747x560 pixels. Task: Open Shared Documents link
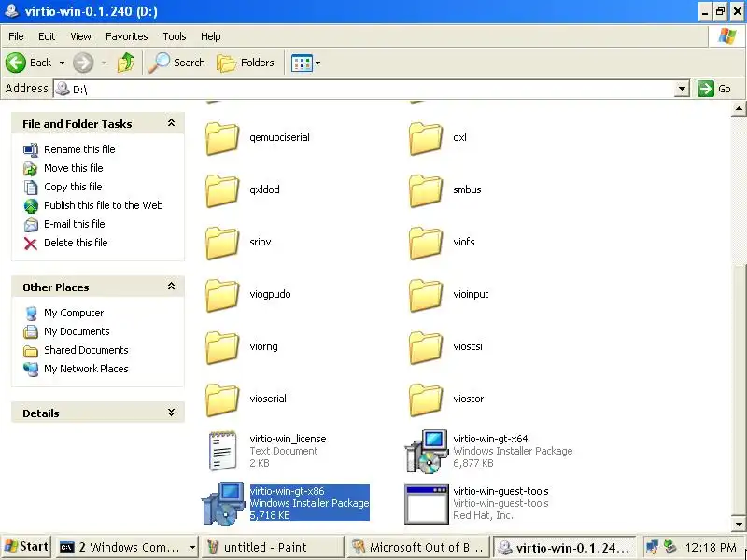(86, 350)
